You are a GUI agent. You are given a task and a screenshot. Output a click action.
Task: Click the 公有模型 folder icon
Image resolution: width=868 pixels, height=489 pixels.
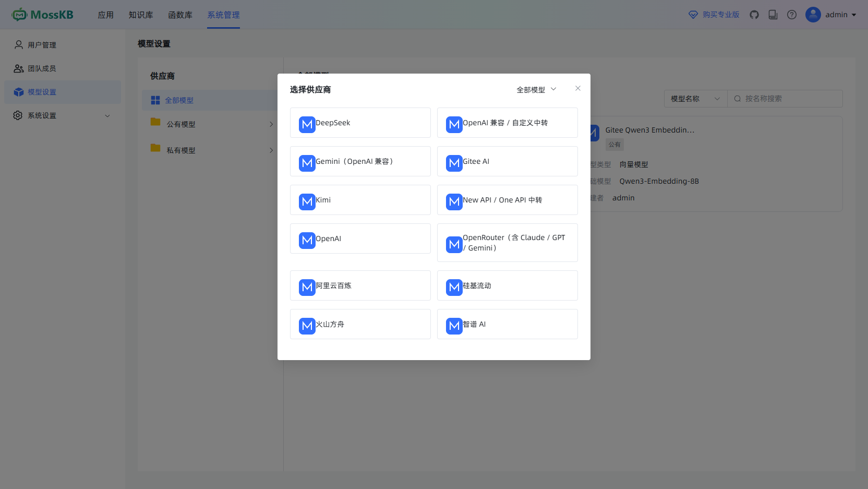point(155,122)
